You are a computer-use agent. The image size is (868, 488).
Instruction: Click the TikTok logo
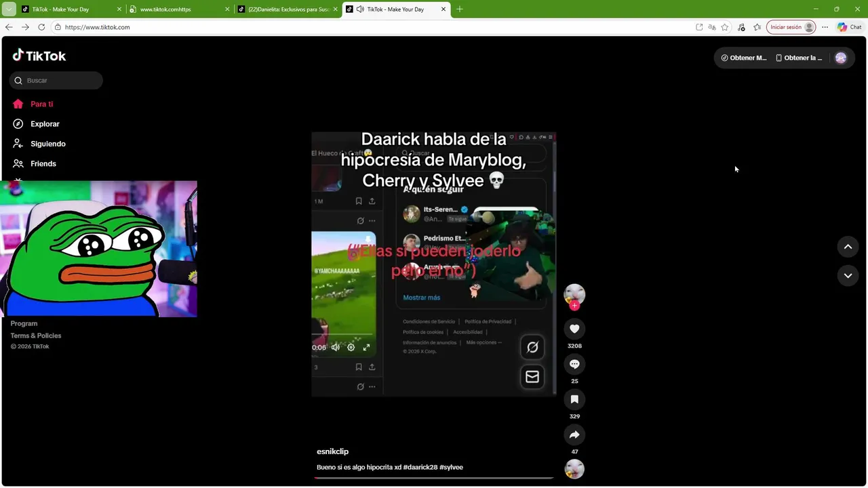tap(39, 56)
